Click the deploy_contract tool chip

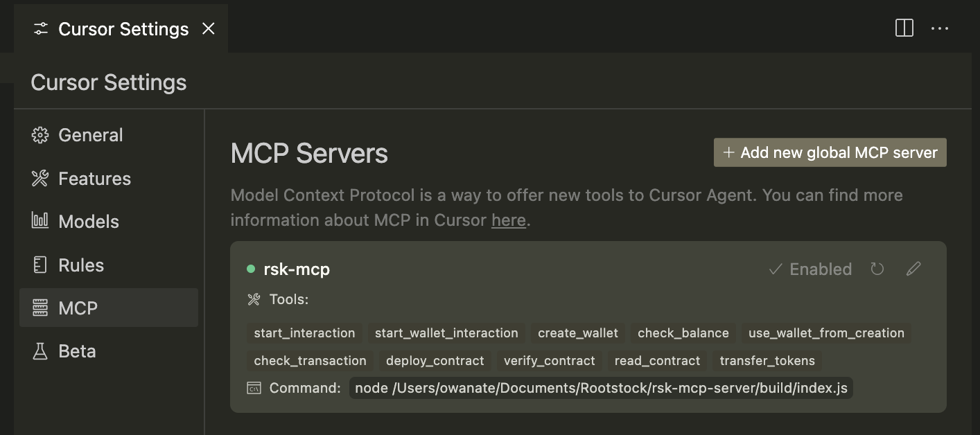(435, 361)
